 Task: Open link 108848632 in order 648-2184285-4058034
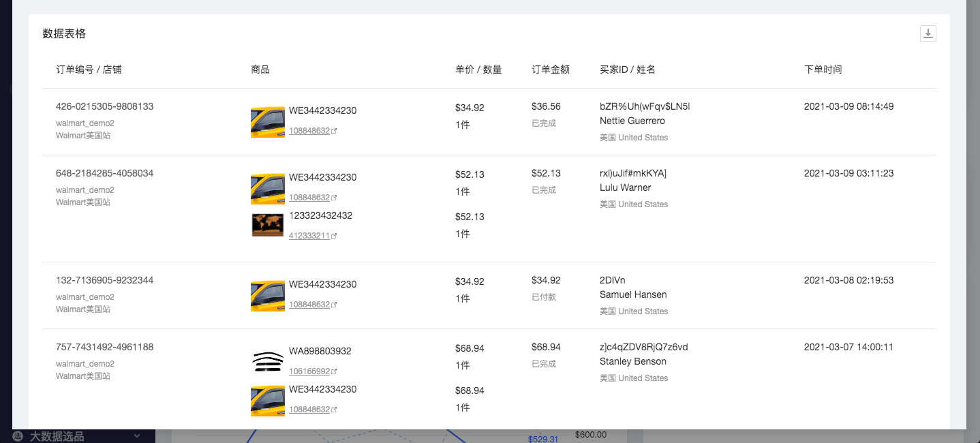point(309,198)
